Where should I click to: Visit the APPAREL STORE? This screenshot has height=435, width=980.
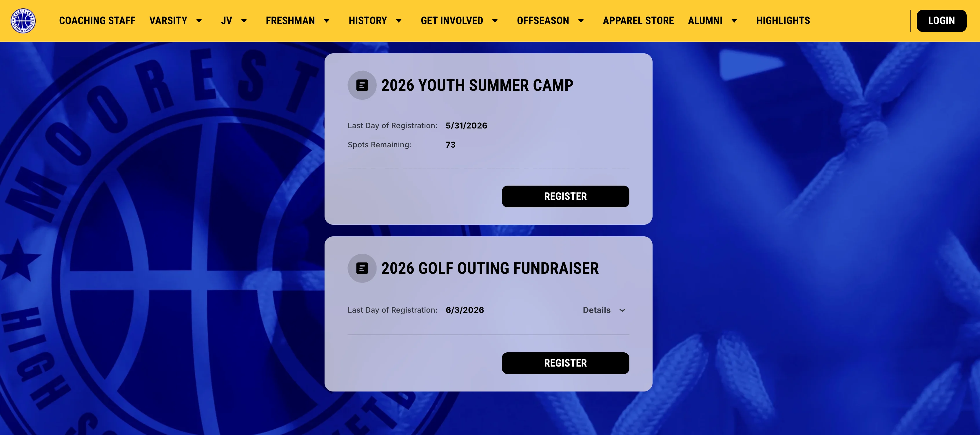click(637, 21)
